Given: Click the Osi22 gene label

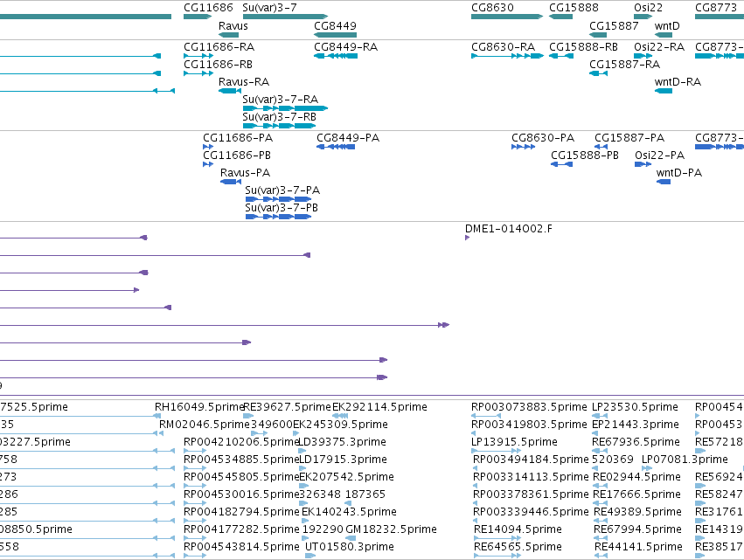Looking at the screenshot, I should (x=648, y=8).
